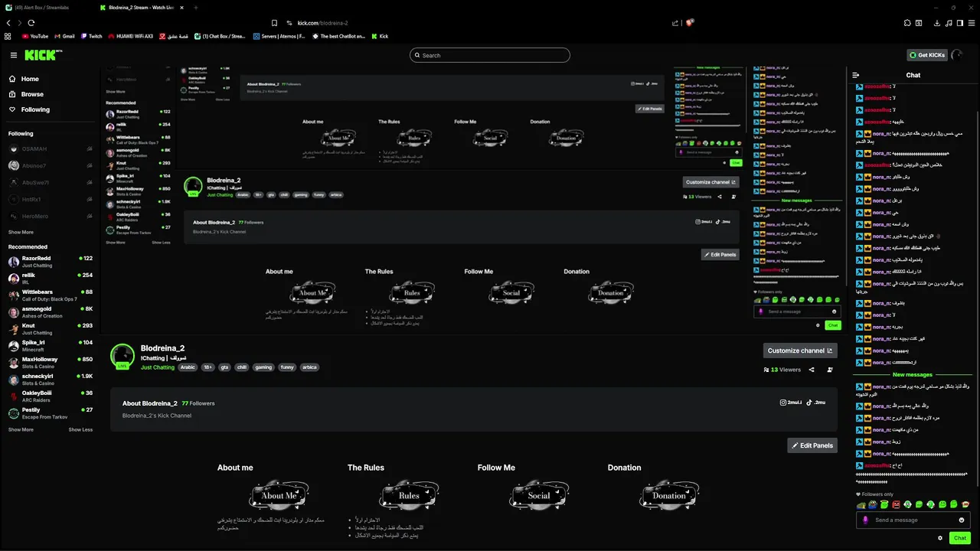Select the funny tag

[287, 367]
